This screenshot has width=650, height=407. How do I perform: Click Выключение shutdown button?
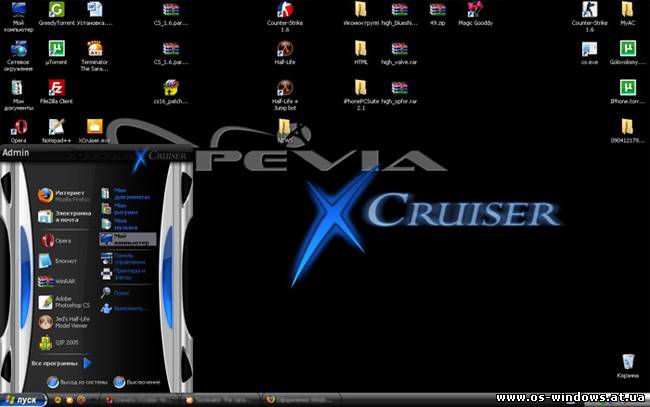point(137,382)
